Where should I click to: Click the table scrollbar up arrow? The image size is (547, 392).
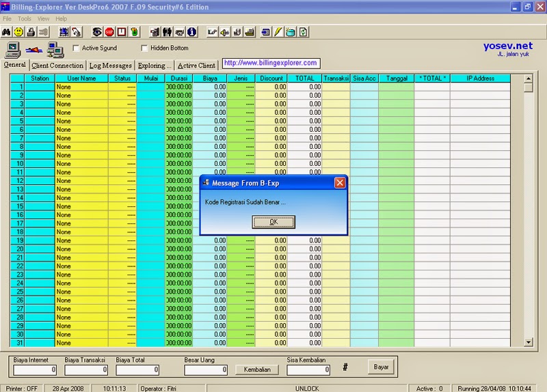[528, 79]
